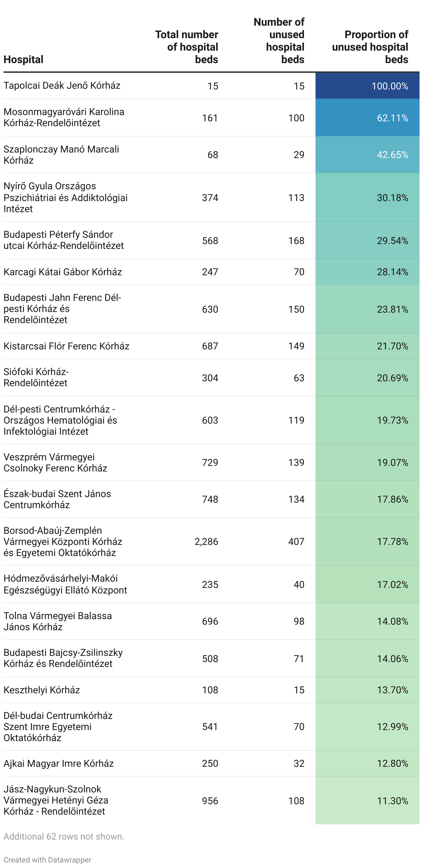
Task: Click the Keszthelyi Kórház hospital name
Action: click(42, 690)
